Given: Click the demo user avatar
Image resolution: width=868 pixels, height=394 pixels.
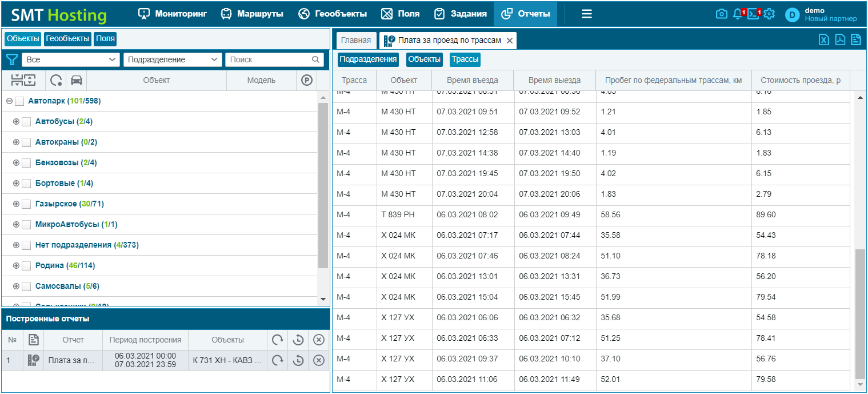Looking at the screenshot, I should pos(792,14).
